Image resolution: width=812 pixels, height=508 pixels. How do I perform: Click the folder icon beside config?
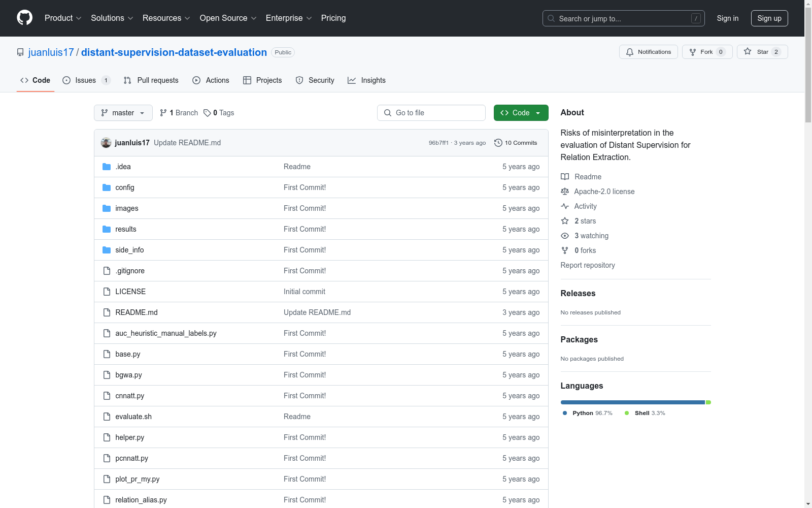pyautogui.click(x=107, y=187)
